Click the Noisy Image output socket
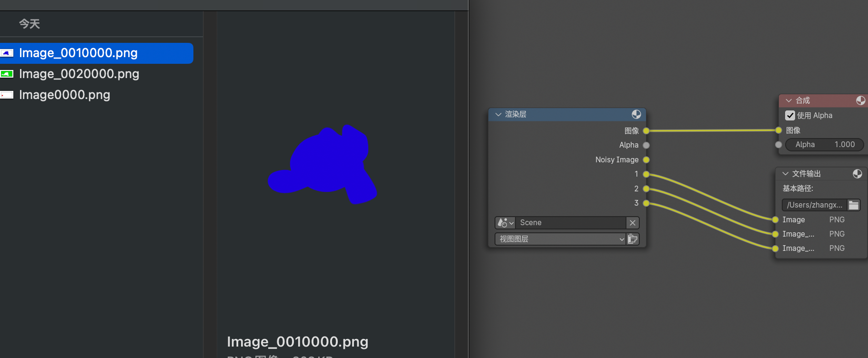This screenshot has height=358, width=868. [x=646, y=160]
